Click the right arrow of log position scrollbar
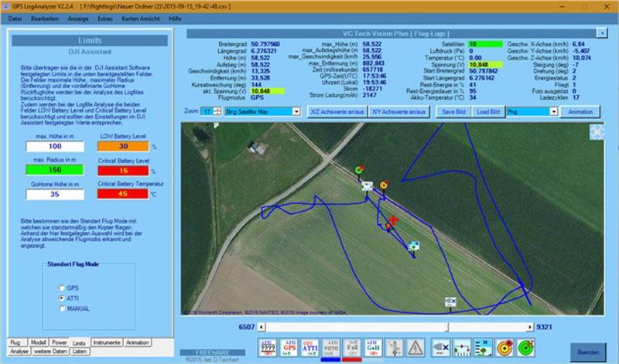This screenshot has width=619, height=364. pos(529,327)
